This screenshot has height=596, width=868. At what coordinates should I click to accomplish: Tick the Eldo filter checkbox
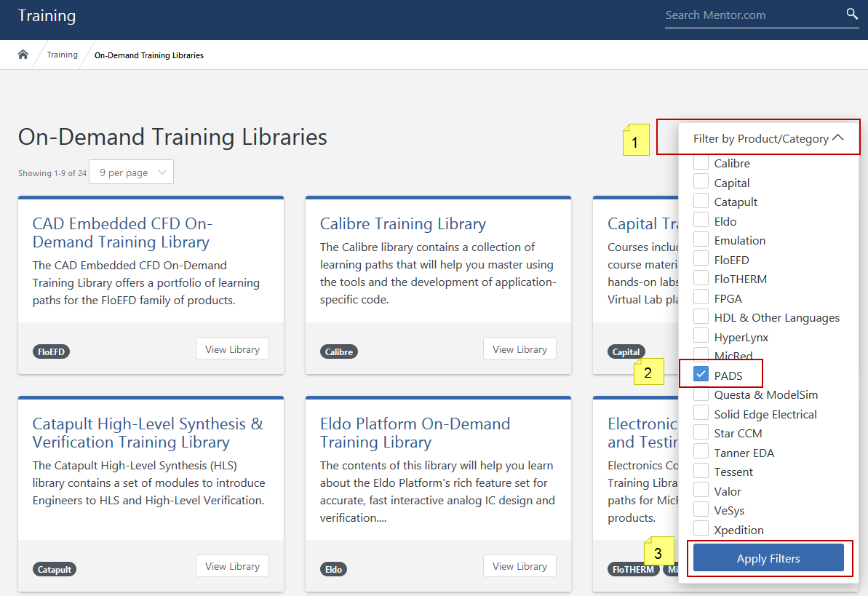point(701,220)
